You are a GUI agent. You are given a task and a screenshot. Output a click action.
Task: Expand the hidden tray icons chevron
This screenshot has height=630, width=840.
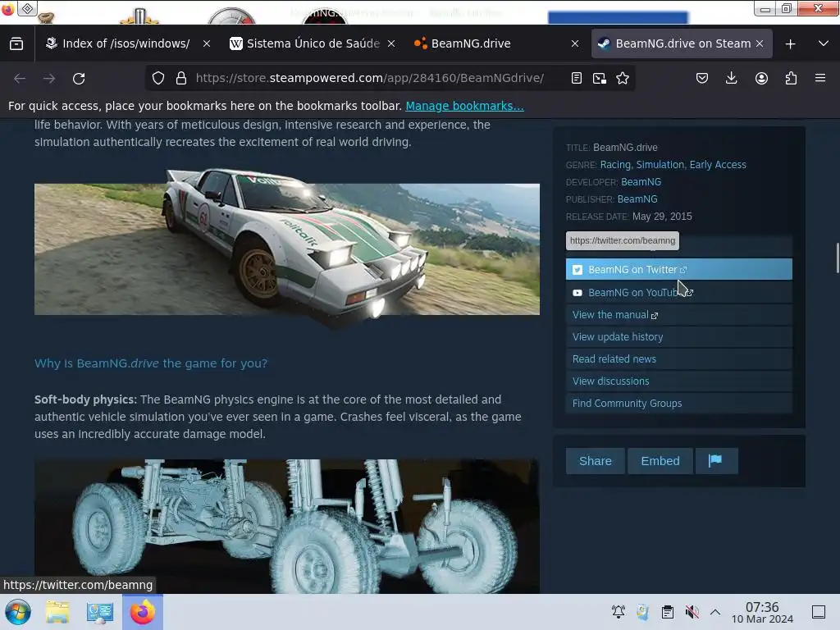(x=715, y=612)
